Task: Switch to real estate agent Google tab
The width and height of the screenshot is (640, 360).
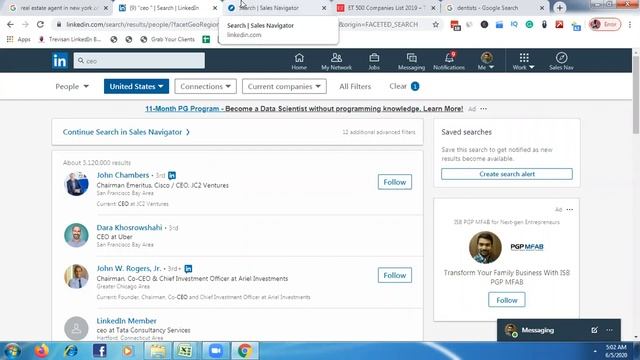Action: [x=59, y=8]
